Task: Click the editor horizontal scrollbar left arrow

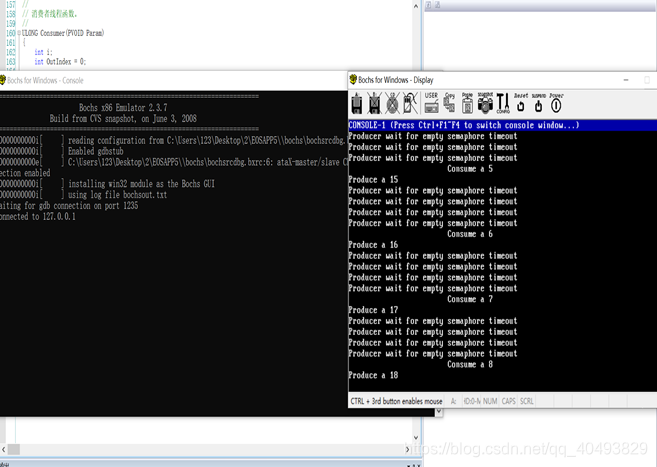Action: point(3,449)
